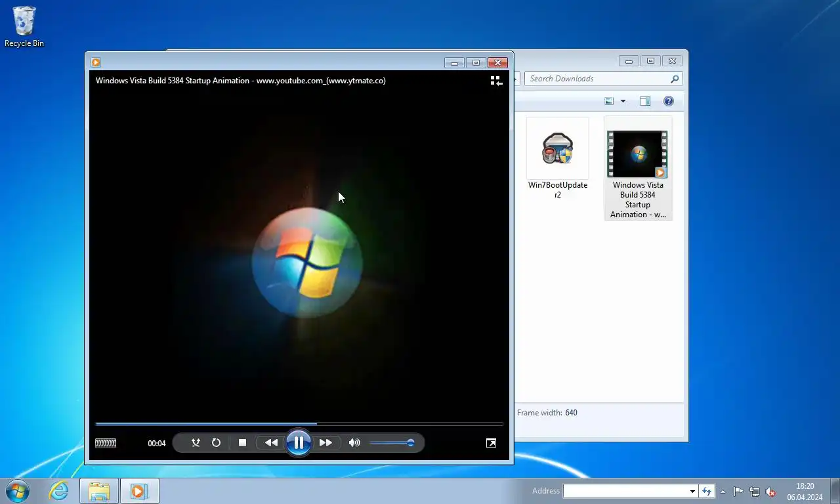Open Windows Explorer taskbar button
This screenshot has width=840, height=504.
point(99,491)
